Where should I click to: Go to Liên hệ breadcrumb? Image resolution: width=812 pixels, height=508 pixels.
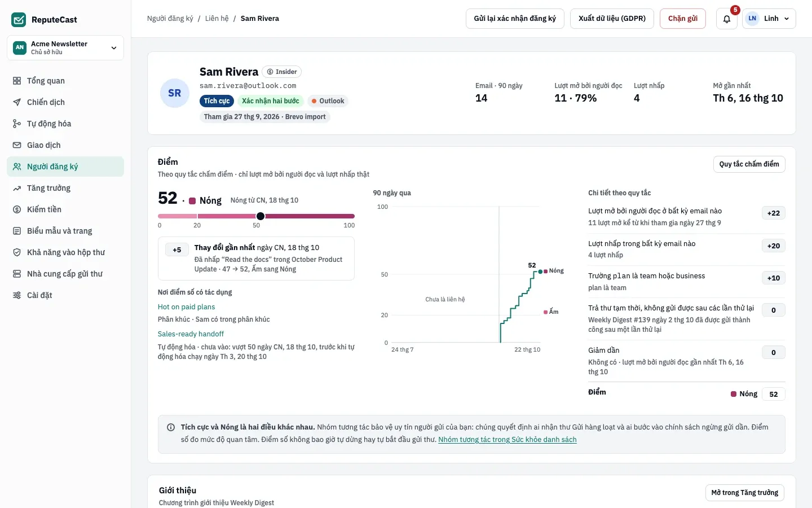point(217,19)
